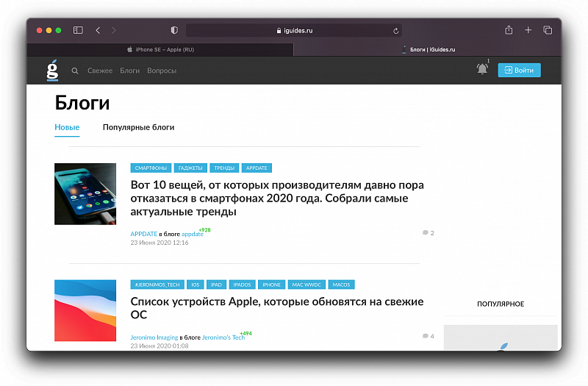
Task: Show the tab overview
Action: click(x=548, y=30)
